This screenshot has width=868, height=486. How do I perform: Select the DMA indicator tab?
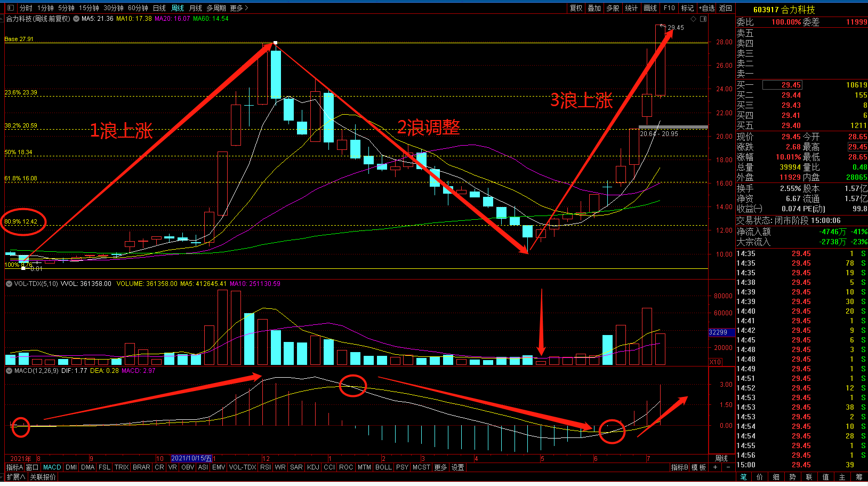[88, 467]
